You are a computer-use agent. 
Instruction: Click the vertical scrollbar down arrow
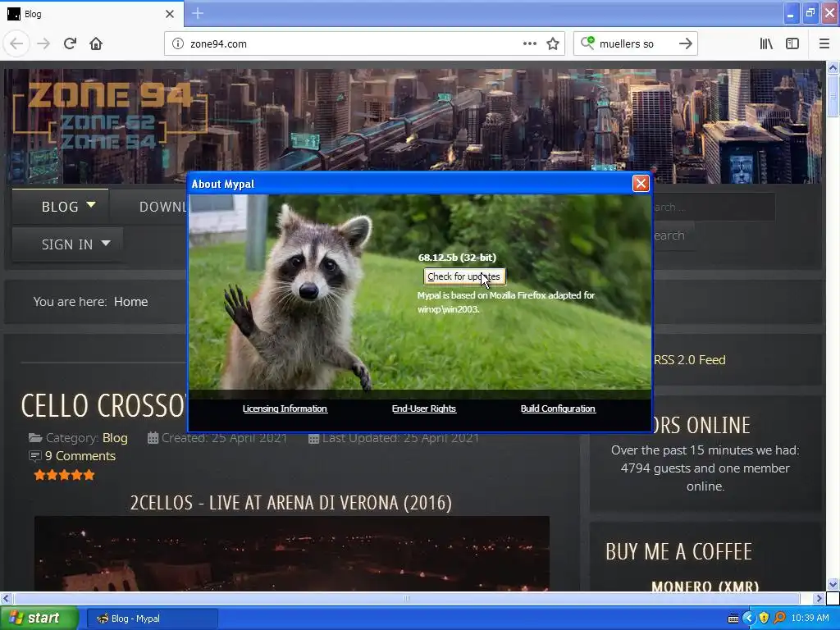[x=833, y=584]
